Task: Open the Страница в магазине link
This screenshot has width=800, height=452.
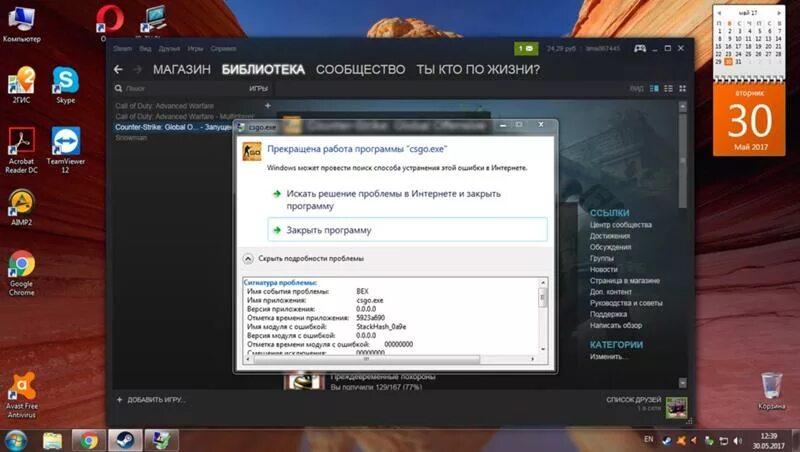Action: point(624,281)
